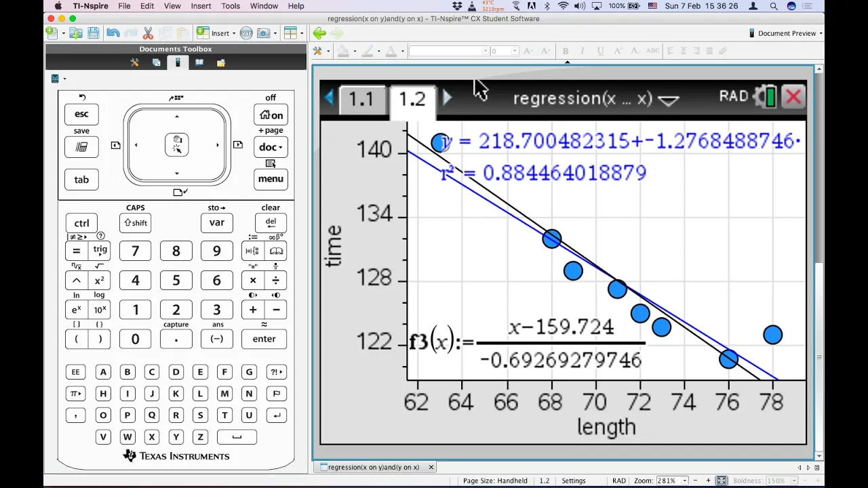This screenshot has width=868, height=488.
Task: Click the zoom to fit icon
Action: 722,481
